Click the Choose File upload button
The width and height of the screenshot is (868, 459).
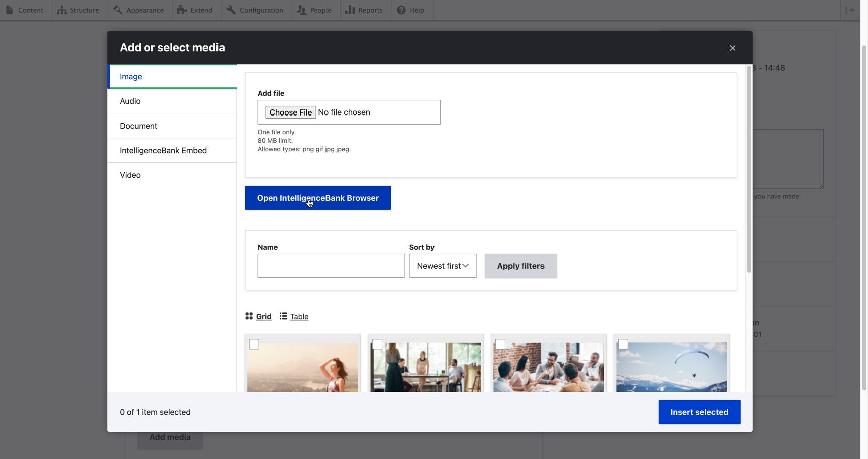tap(290, 112)
